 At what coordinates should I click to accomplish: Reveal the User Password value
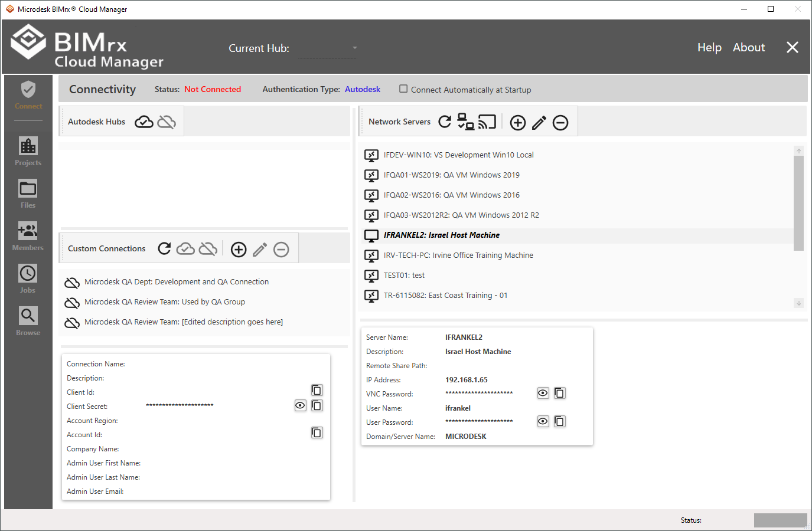[543, 421]
